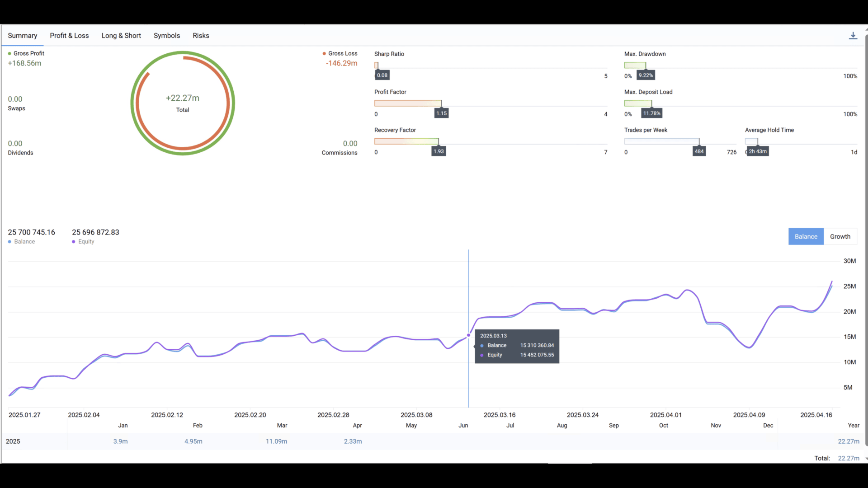Screen dimensions: 868x488
Task: Toggle the Equity legend dot
Action: pyautogui.click(x=74, y=242)
